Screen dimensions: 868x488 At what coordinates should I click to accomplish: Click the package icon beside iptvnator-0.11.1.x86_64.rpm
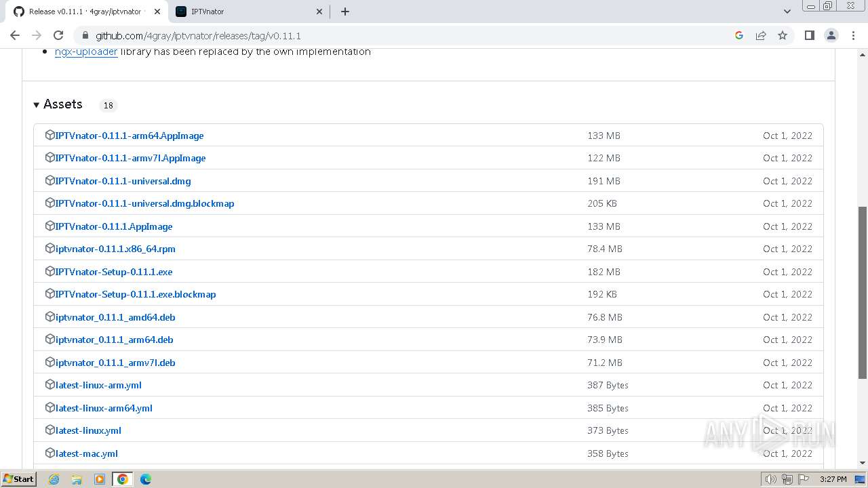[x=50, y=248]
